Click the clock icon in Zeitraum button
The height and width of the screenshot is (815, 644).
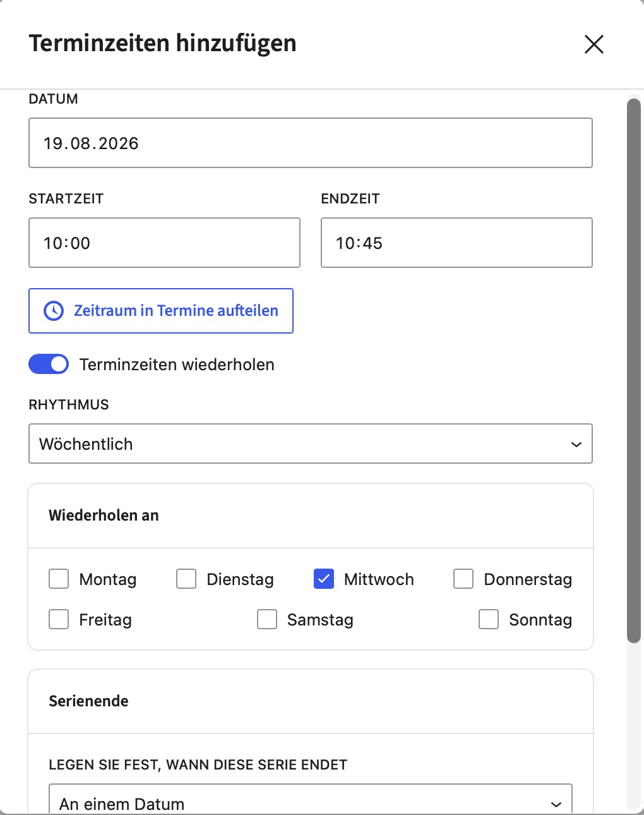[54, 311]
